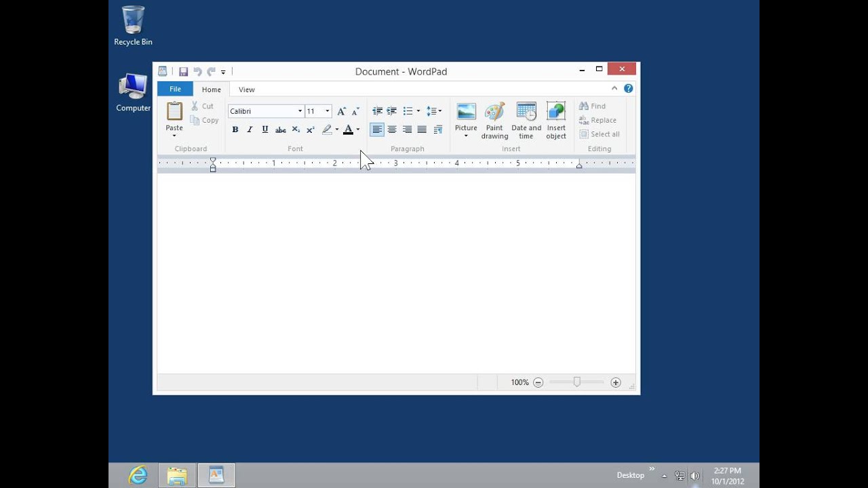Open the Paragraph settings icon

pyautogui.click(x=438, y=129)
